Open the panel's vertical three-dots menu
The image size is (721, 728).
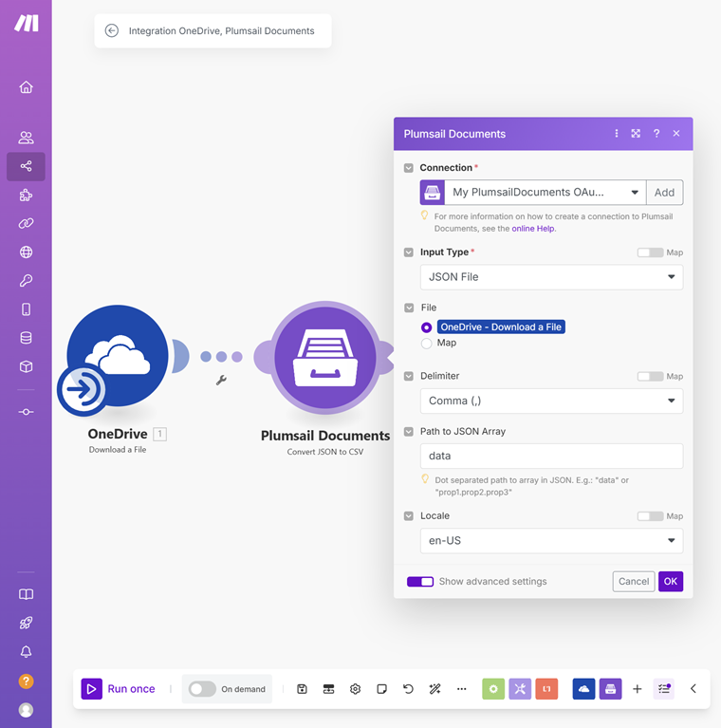tap(616, 134)
